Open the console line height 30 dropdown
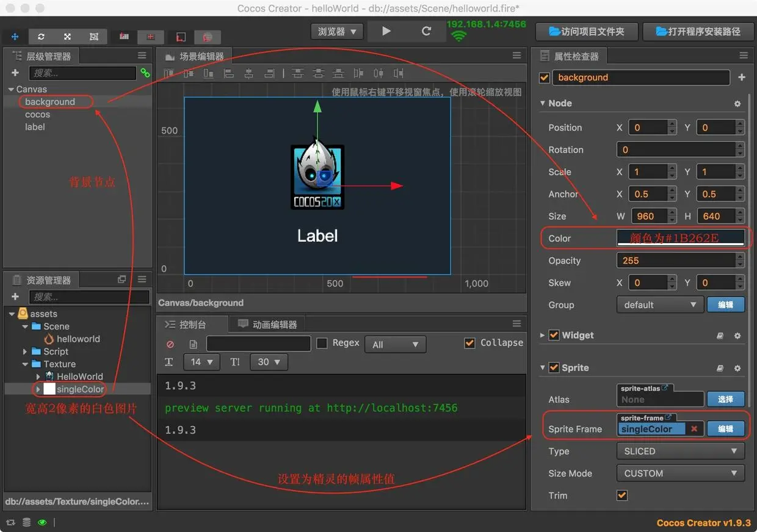Image resolution: width=757 pixels, height=532 pixels. 269,362
